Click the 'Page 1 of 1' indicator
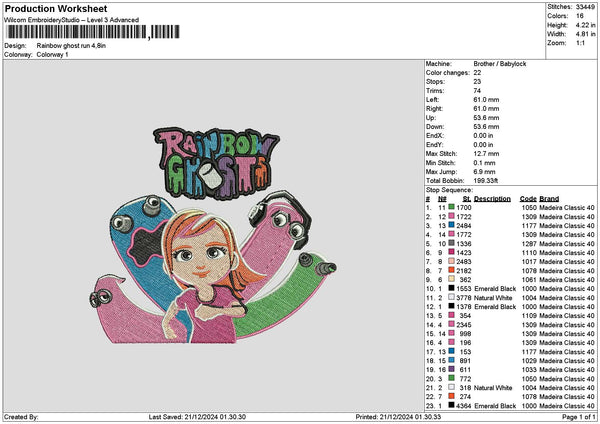The height and width of the screenshot is (424, 600). click(579, 417)
